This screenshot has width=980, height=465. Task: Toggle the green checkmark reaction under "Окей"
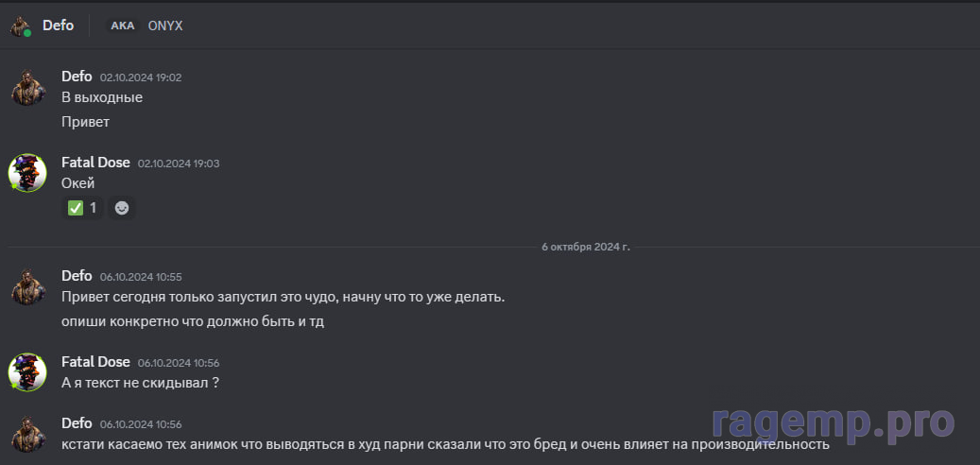pos(83,208)
